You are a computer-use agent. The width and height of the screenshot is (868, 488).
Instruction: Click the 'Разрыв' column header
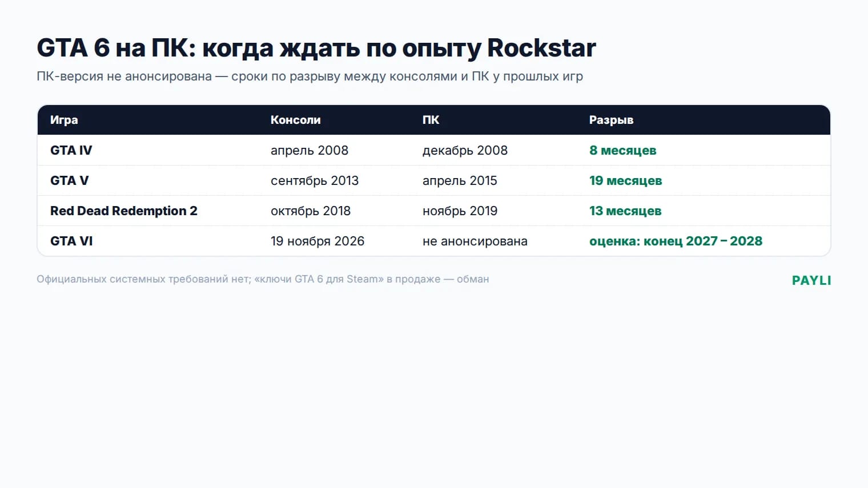coord(611,120)
